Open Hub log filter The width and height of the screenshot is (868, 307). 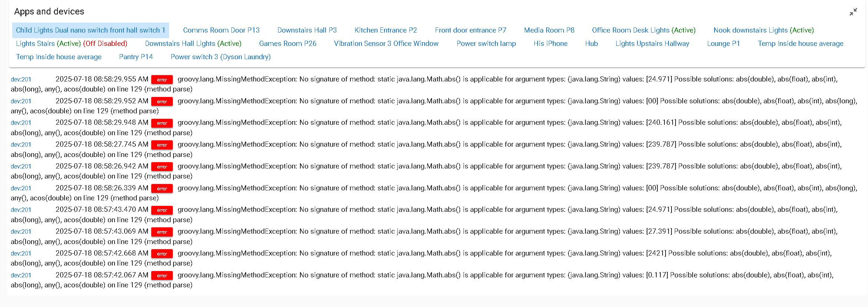click(591, 44)
